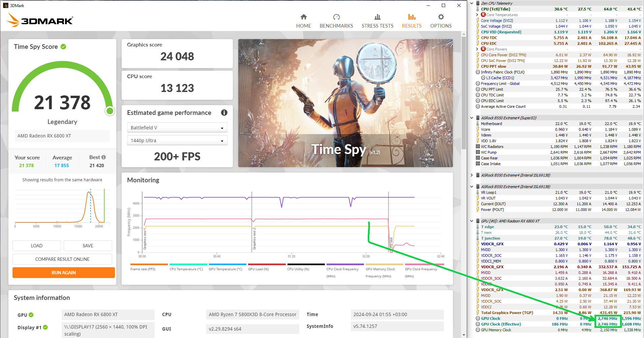Click the green validation check beside Time Spy Score
This screenshot has height=338, width=644.
[x=63, y=47]
